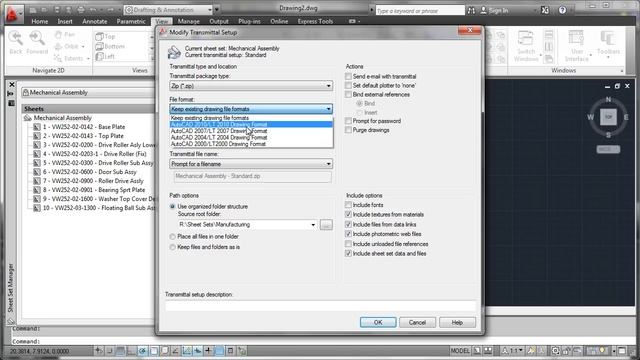The image size is (640, 360).
Task: Open the Transmittal file name dropdown
Action: click(251, 164)
